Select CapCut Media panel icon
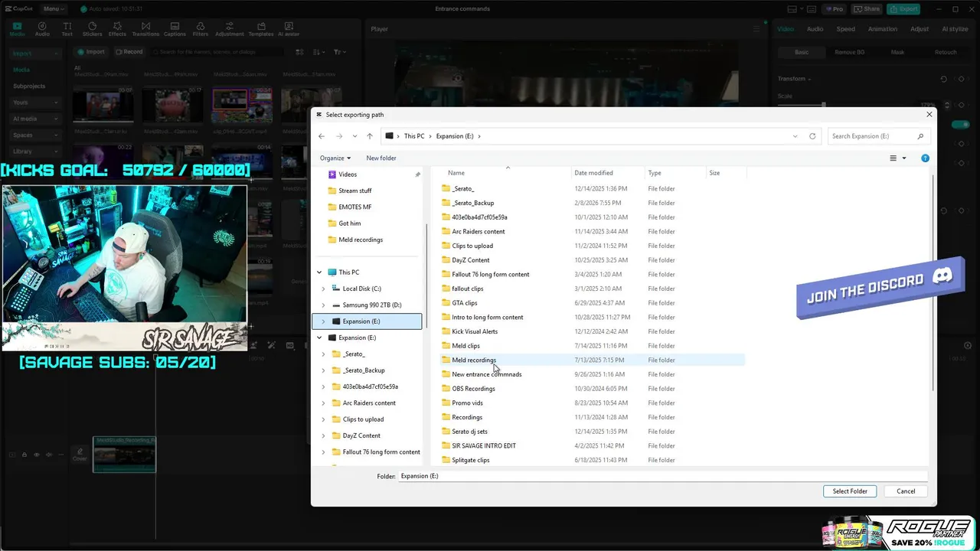This screenshot has height=551, width=980. pos(17,29)
